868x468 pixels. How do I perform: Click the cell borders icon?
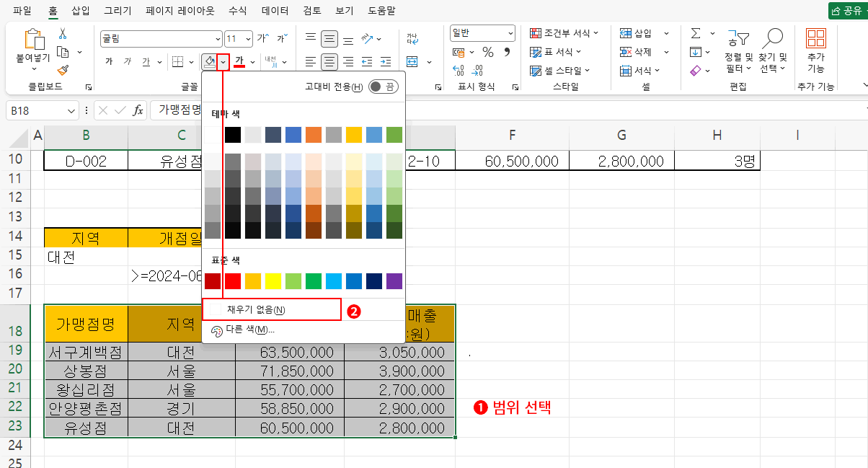[x=177, y=62]
